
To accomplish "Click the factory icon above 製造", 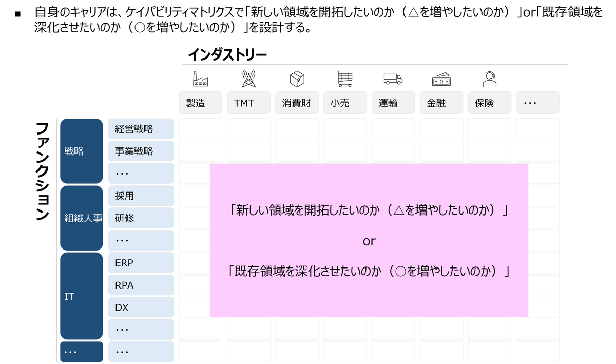I will pyautogui.click(x=201, y=79).
